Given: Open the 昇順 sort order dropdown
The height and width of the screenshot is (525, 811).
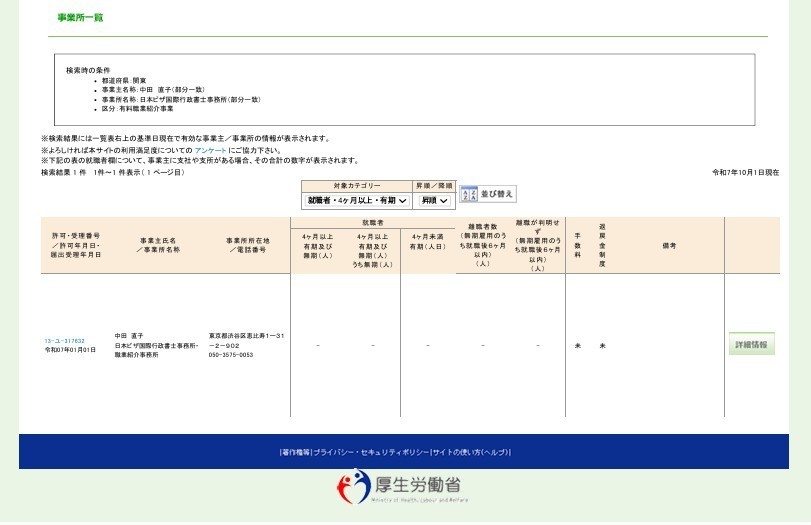Looking at the screenshot, I should point(434,200).
